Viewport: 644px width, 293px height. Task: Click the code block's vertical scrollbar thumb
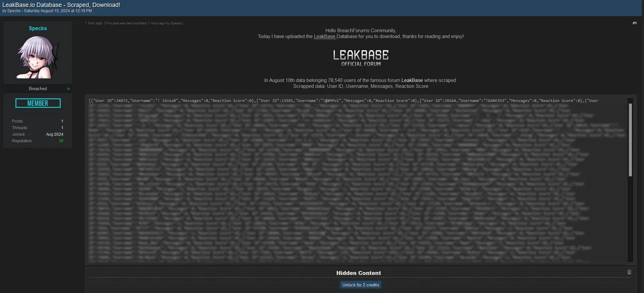click(x=630, y=140)
